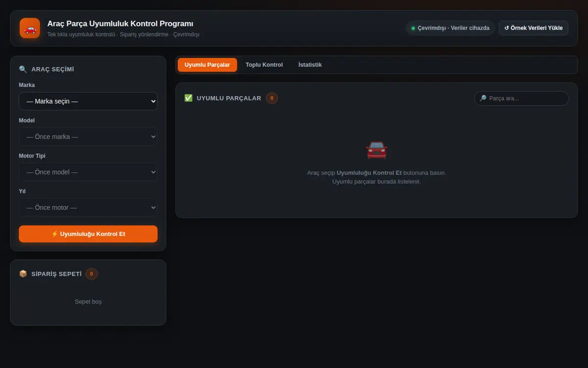The image size is (588, 368).
Task: Click the orange car app logo icon
Action: click(30, 28)
